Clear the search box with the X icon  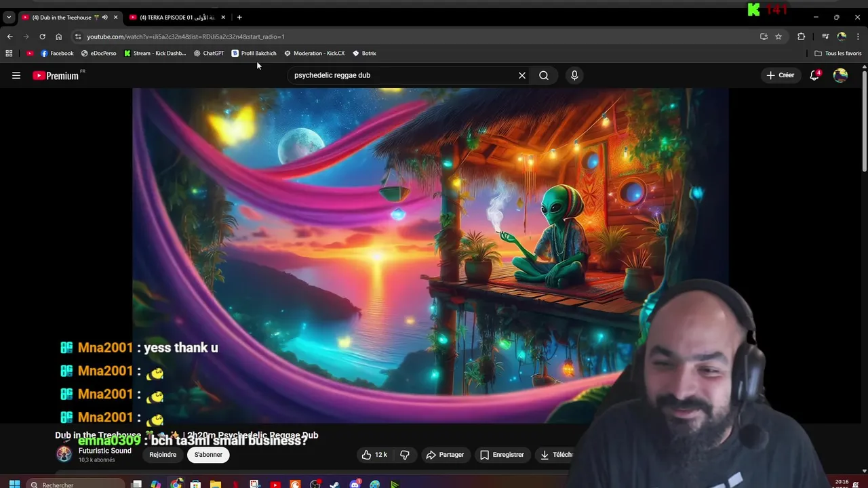[522, 75]
